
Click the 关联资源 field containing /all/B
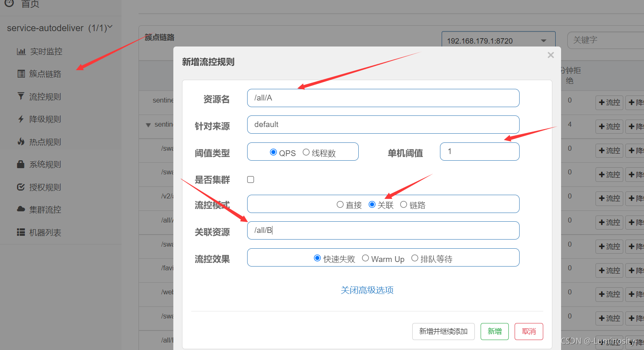(383, 230)
